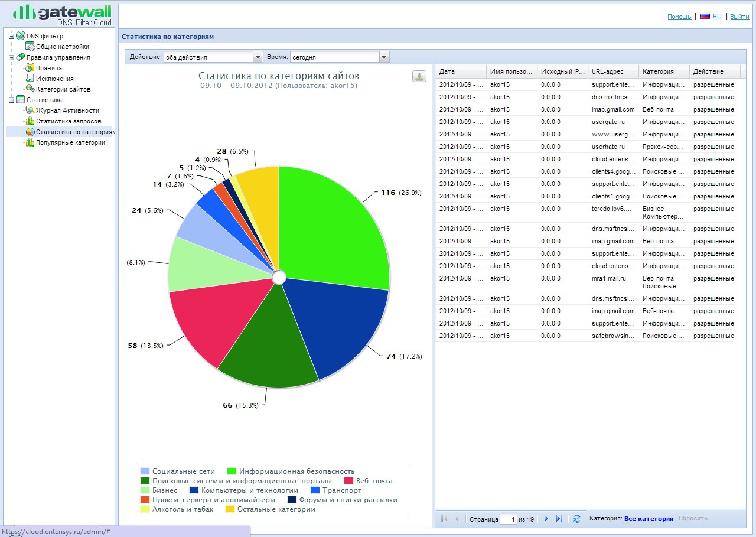
Task: Jump to last page of results
Action: coord(559,519)
